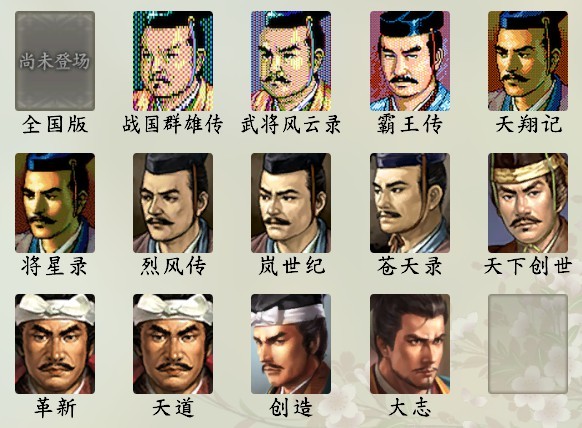This screenshot has height=428, width=582.
Task: Select the 苍天录 portrait
Action: [410, 203]
